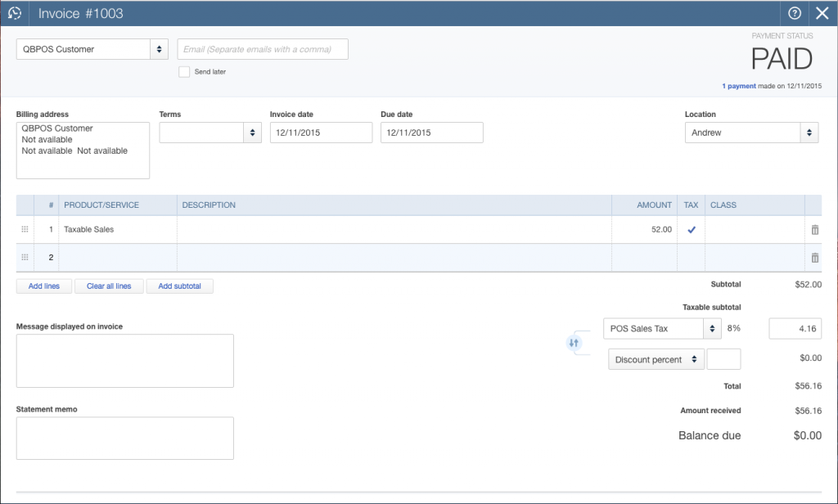838x504 pixels.
Task: Click the Add subtotal button
Action: tap(179, 286)
